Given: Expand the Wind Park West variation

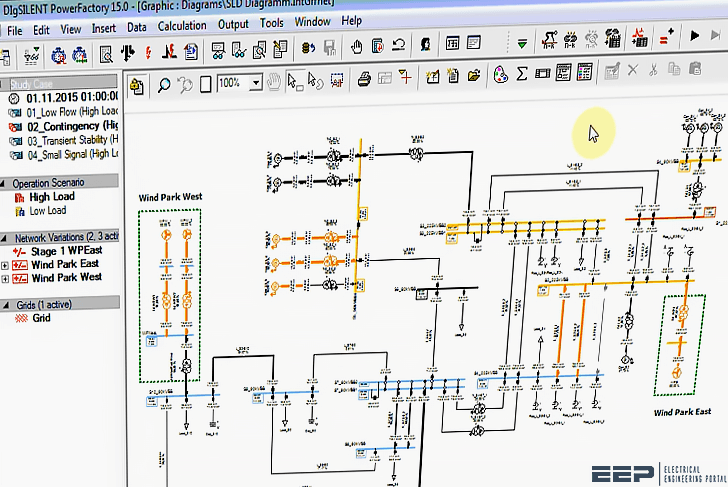Looking at the screenshot, I should (x=6, y=278).
